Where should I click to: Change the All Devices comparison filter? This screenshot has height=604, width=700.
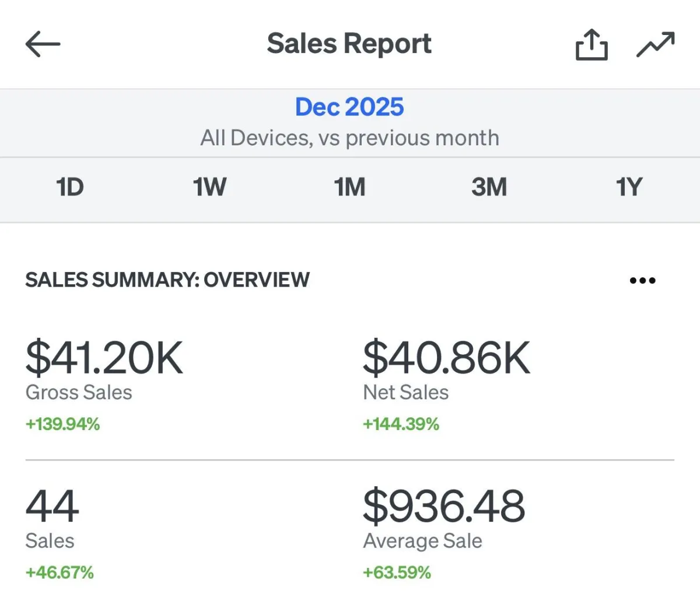[x=349, y=138]
